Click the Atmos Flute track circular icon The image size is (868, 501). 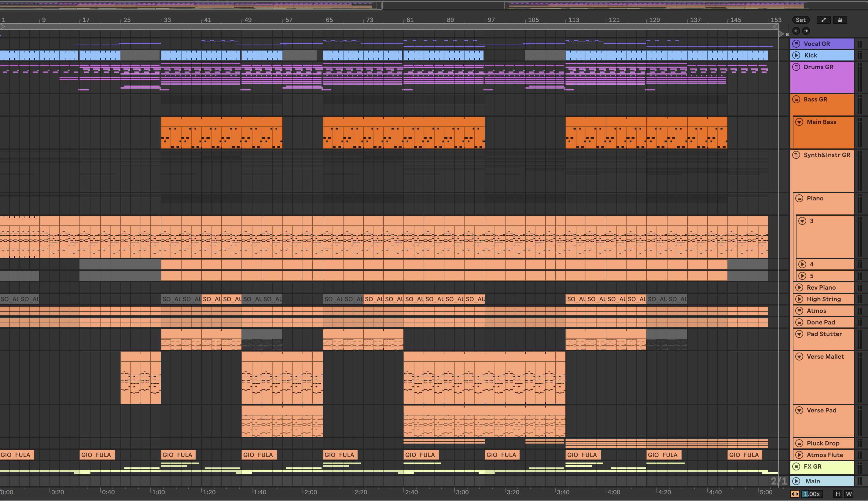point(800,455)
